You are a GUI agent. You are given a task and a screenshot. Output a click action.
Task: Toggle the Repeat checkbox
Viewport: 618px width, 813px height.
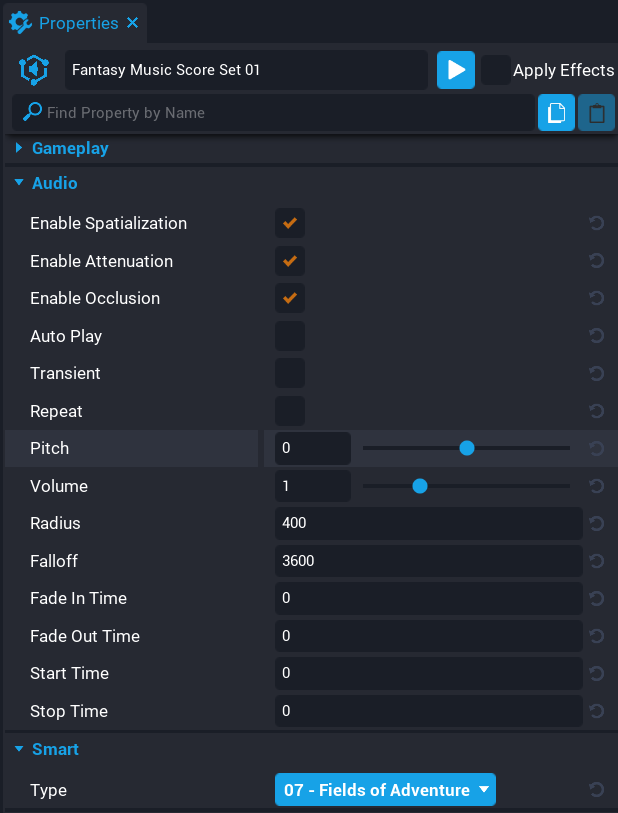click(x=289, y=411)
